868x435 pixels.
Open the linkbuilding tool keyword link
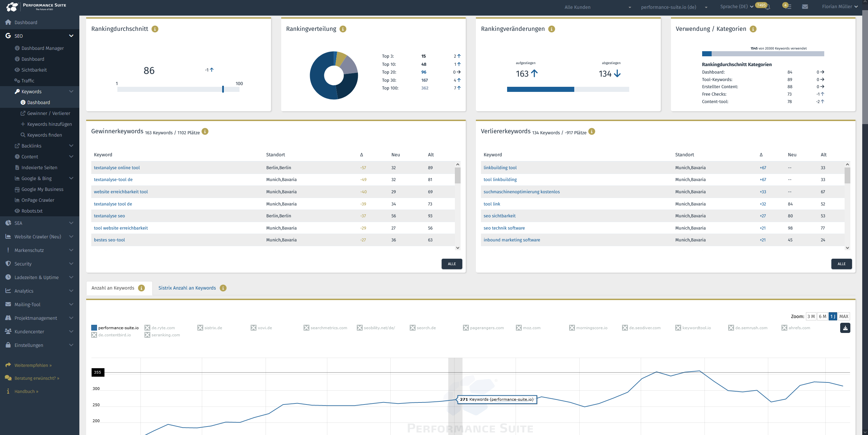[500, 167]
